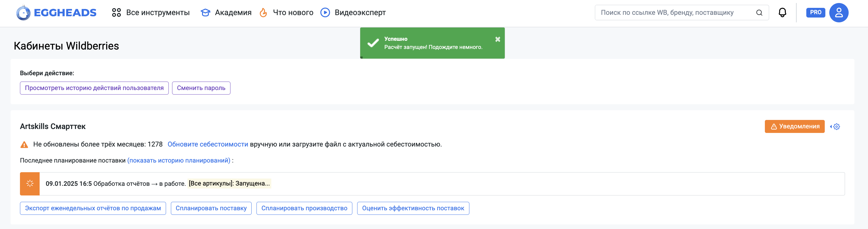
Task: Click the Eggheads logo
Action: tap(56, 13)
